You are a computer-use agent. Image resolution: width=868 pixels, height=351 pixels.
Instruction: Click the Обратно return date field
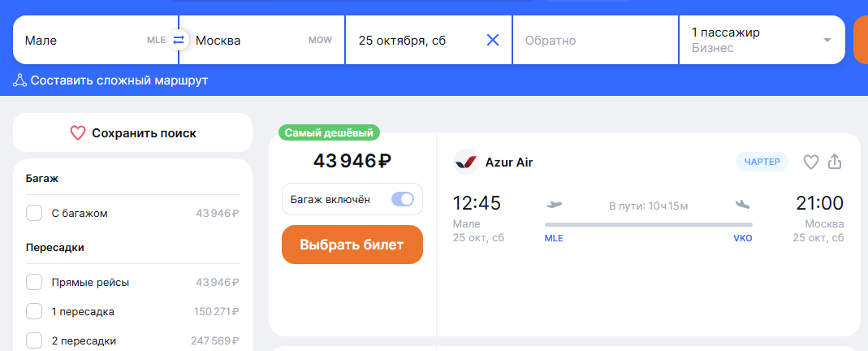click(x=594, y=40)
